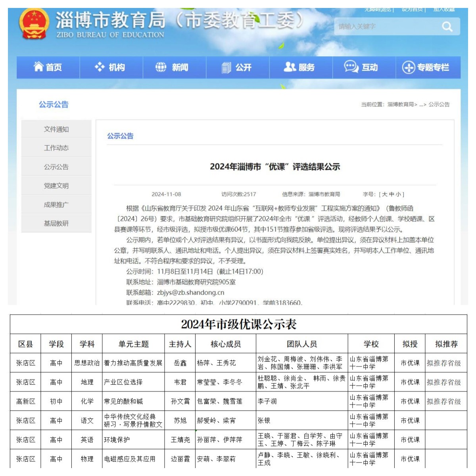Set font size to 大
Screen dimensions: 476x476
pos(384,194)
